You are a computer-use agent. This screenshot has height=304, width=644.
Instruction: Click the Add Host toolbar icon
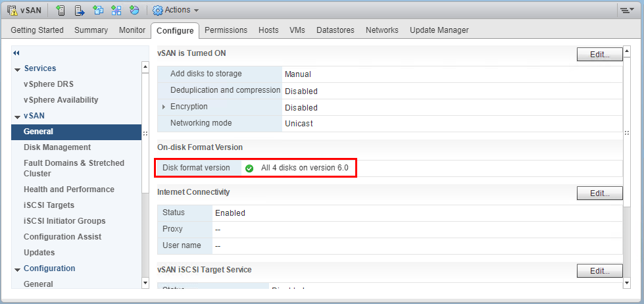[x=61, y=11]
